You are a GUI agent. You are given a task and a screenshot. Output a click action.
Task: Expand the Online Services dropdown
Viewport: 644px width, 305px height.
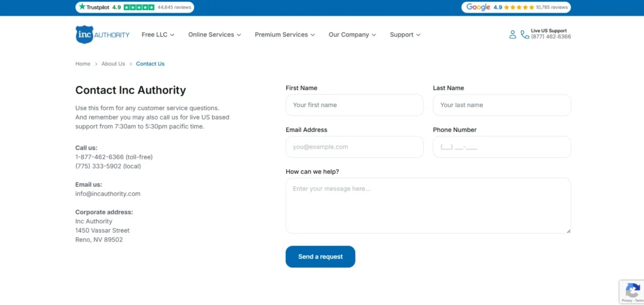point(214,35)
